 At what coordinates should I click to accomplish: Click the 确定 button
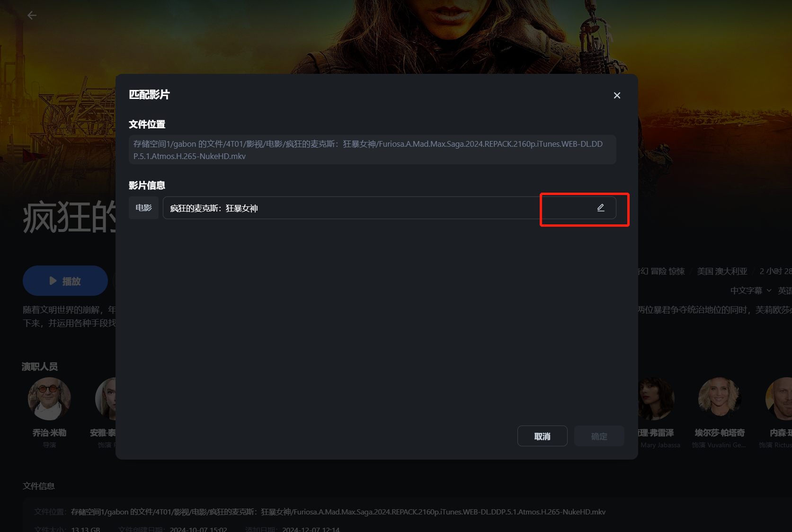599,436
